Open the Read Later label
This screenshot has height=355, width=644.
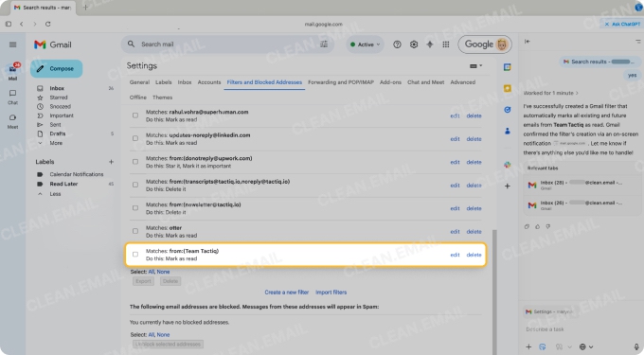63,184
